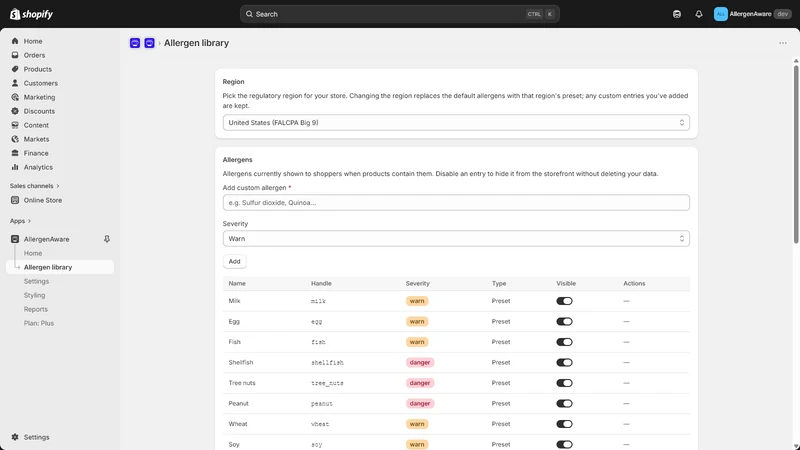800x450 pixels.
Task: Click the Severity column header
Action: pos(417,283)
